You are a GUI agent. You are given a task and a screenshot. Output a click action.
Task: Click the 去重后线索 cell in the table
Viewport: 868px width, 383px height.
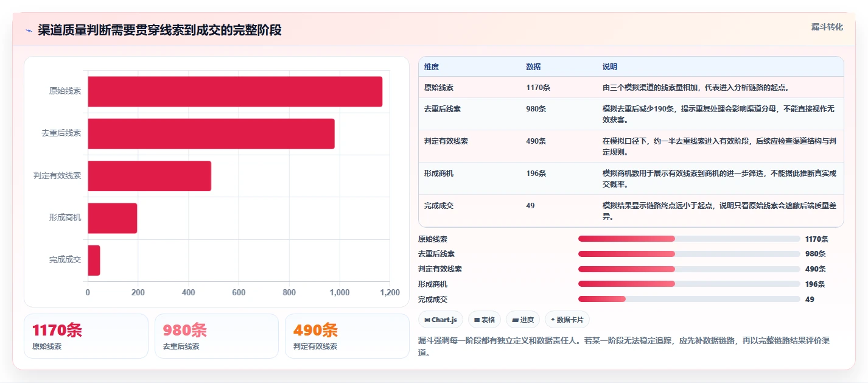[x=443, y=109]
